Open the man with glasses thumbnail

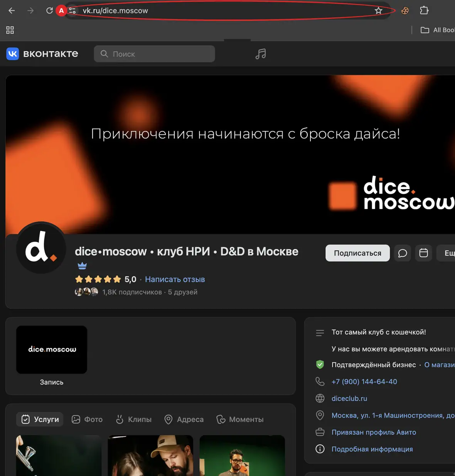click(242, 456)
